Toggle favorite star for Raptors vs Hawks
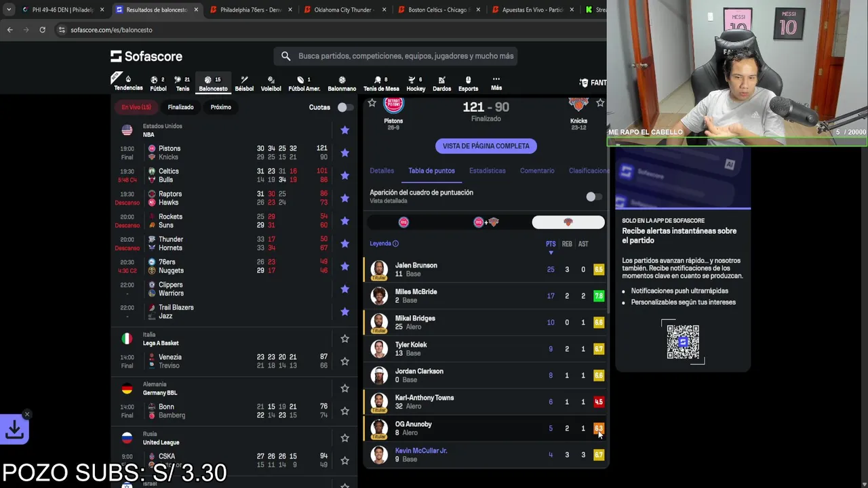 tap(344, 198)
